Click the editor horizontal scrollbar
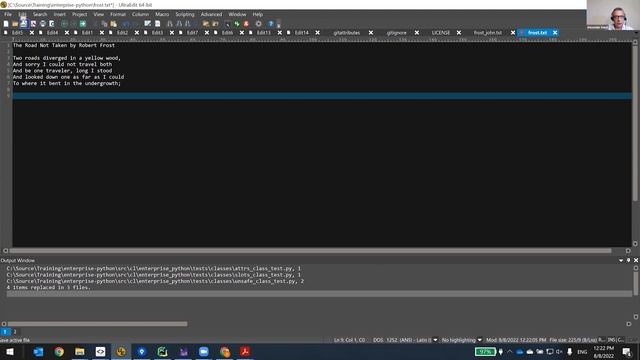Viewport: 640px width, 360px height. coord(310,251)
